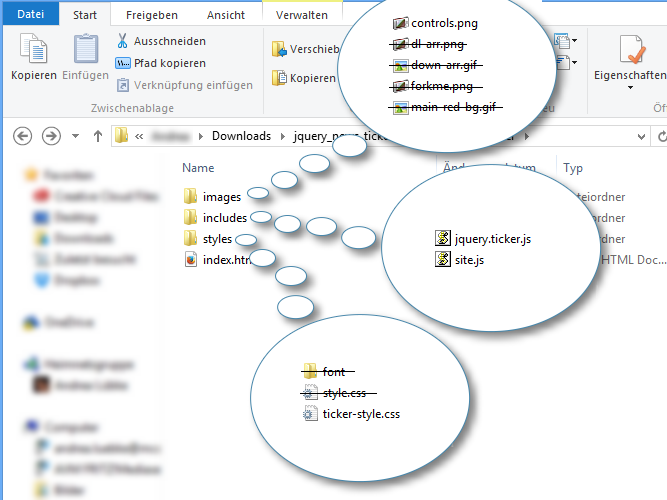The width and height of the screenshot is (667, 500).
Task: Expand the chevron after Downloads breadcrumb
Action: click(x=282, y=136)
